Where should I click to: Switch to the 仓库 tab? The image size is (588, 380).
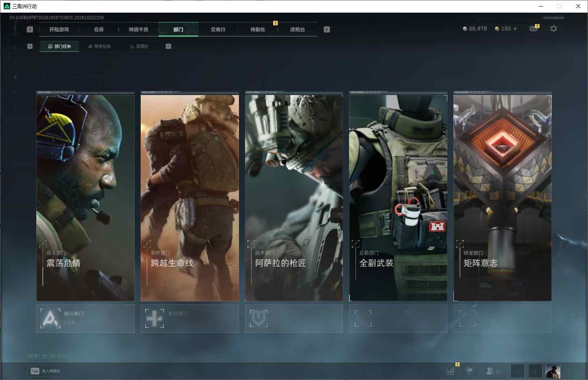click(x=99, y=29)
